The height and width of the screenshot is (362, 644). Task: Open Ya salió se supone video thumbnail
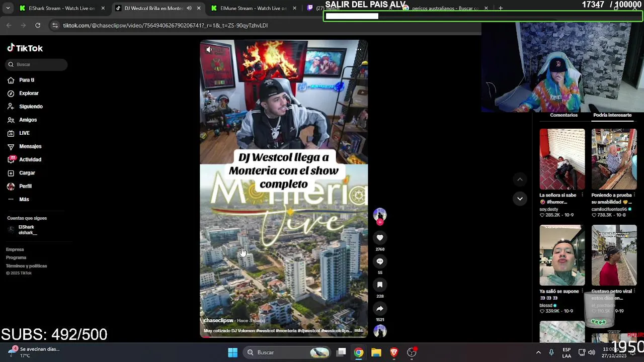tap(562, 255)
